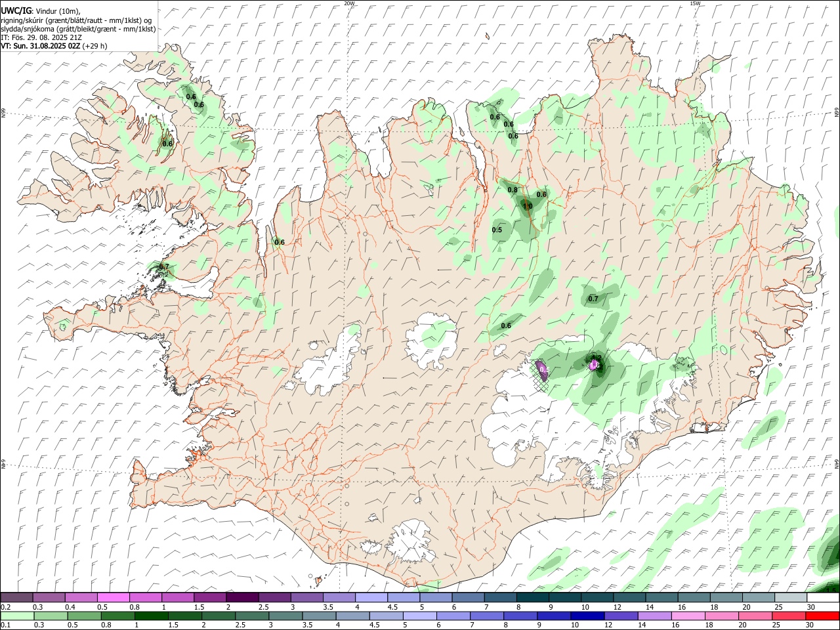
Task: Click the '1.0' precipitation value on the map
Action: click(x=527, y=206)
